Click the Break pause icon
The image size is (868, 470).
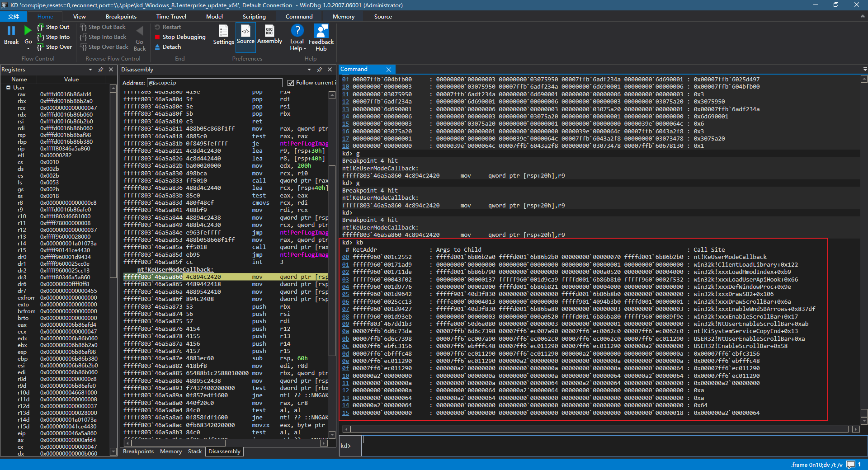11,31
